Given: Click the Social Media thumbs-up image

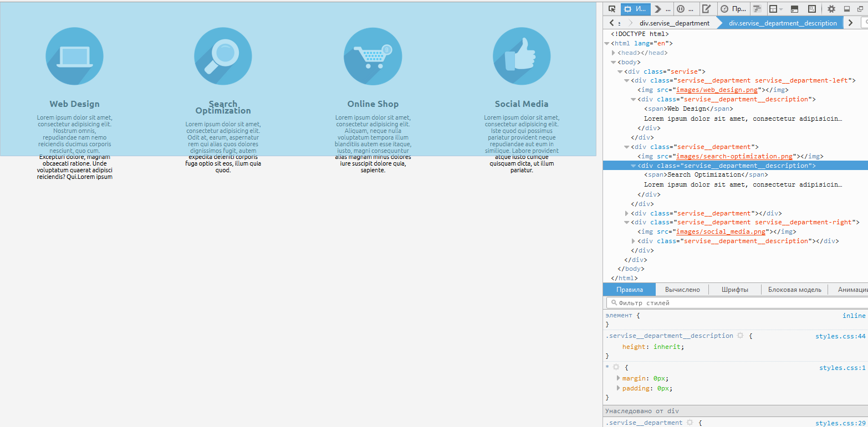Looking at the screenshot, I should tap(522, 56).
